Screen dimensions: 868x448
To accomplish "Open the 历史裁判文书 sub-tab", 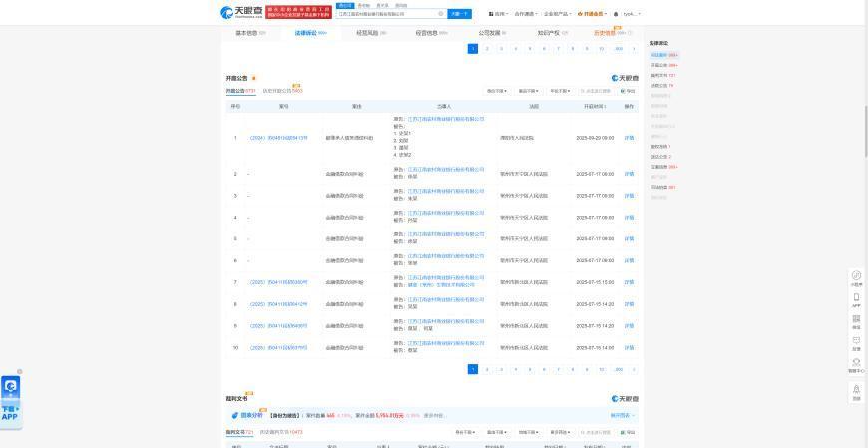I will pos(282,432).
